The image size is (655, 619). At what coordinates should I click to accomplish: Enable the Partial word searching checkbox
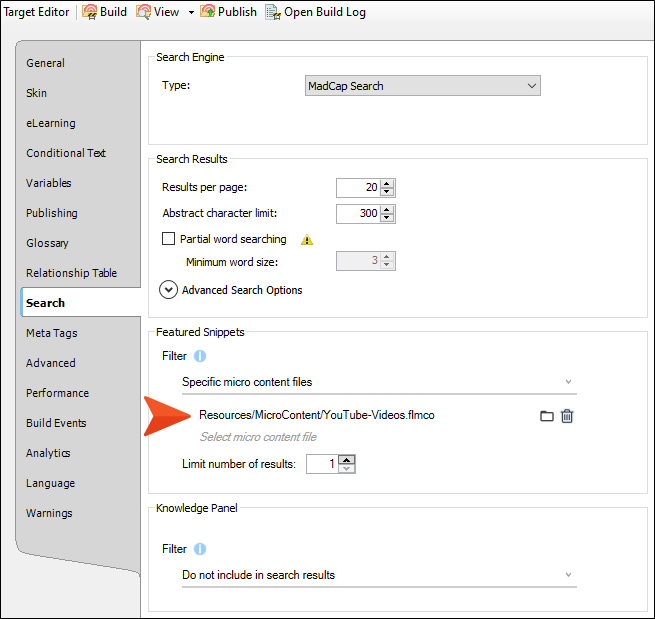coord(169,240)
